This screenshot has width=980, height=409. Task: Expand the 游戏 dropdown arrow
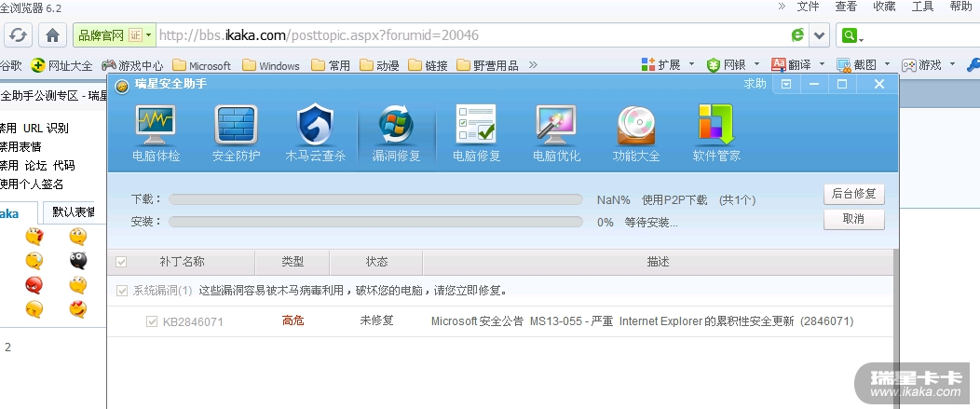coord(952,64)
